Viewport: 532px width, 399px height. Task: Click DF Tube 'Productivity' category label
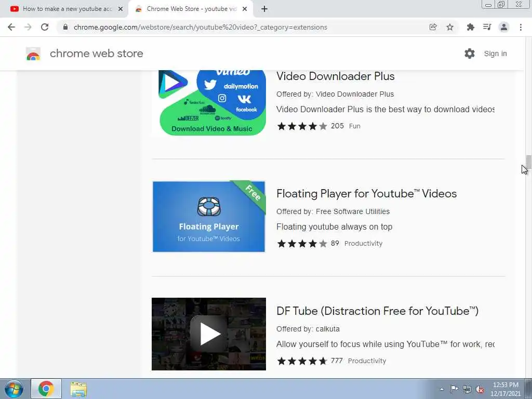[367, 361]
